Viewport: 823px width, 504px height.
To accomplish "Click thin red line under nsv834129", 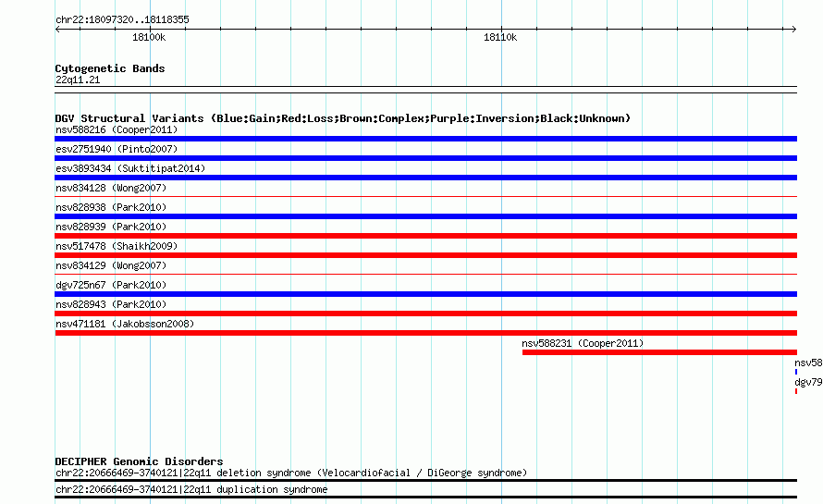I will pos(425,274).
